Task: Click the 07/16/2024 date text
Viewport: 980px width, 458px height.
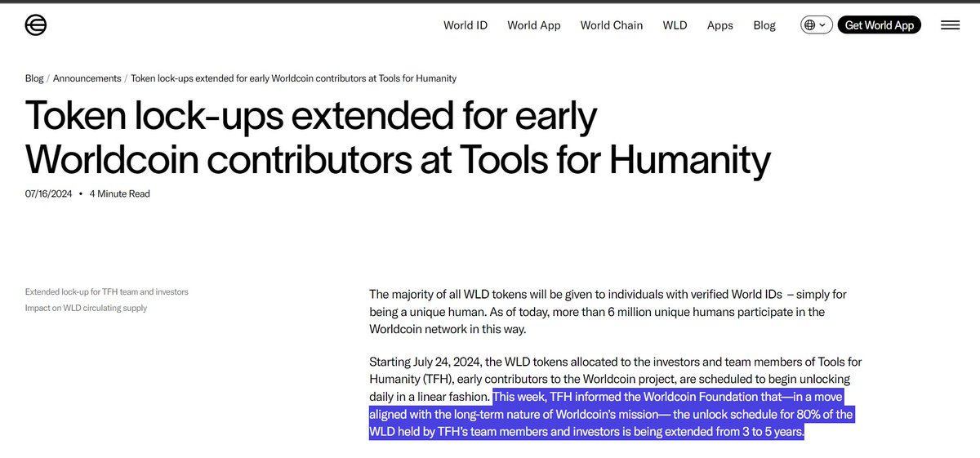Action: click(x=48, y=193)
